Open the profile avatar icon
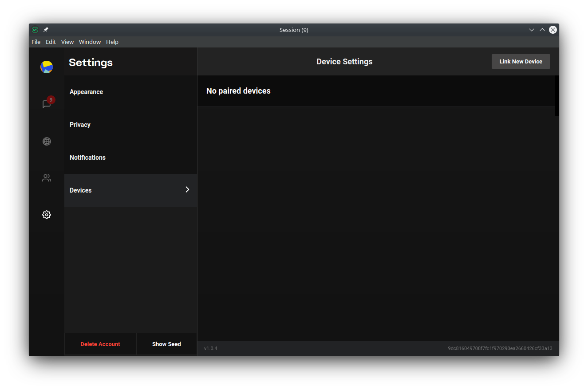Viewport: 588px width, 390px height. point(47,67)
